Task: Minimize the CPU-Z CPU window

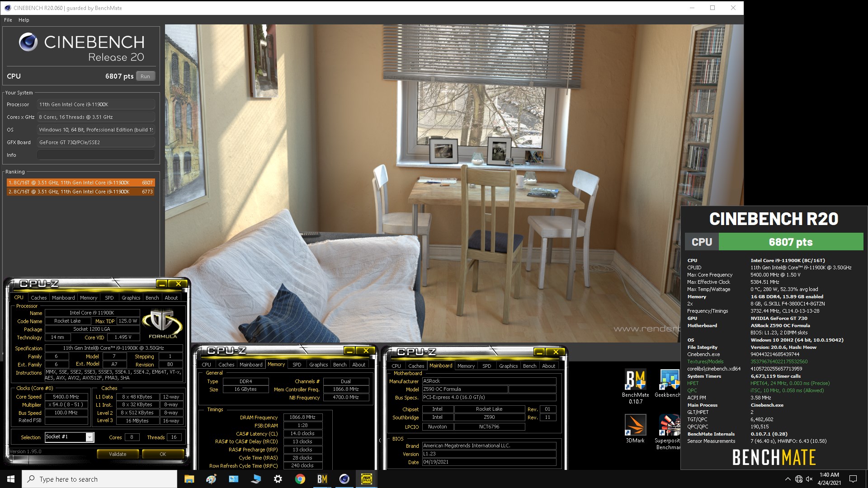Action: coord(161,284)
